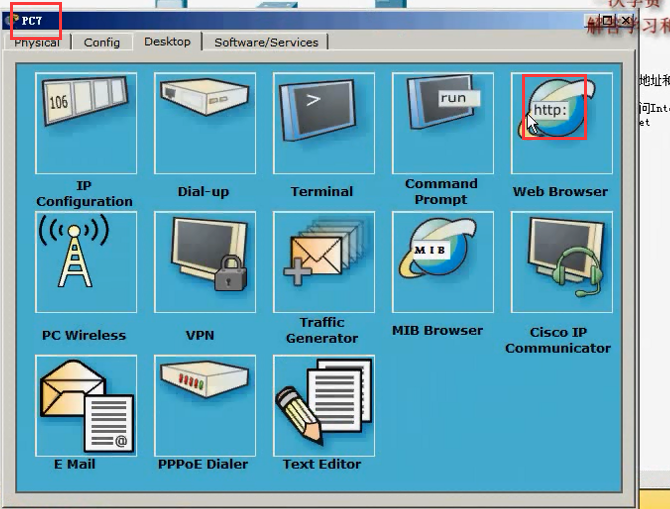Open the MIB Browser

[443, 262]
